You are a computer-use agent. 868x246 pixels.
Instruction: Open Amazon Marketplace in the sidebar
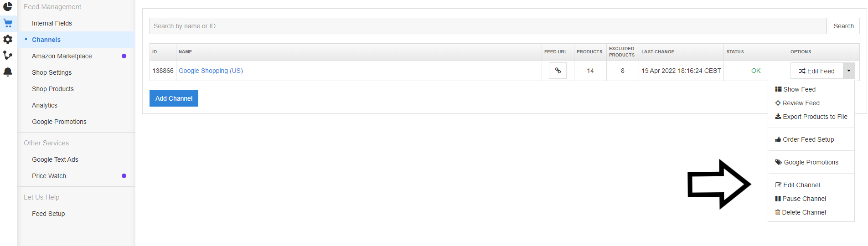pyautogui.click(x=62, y=56)
